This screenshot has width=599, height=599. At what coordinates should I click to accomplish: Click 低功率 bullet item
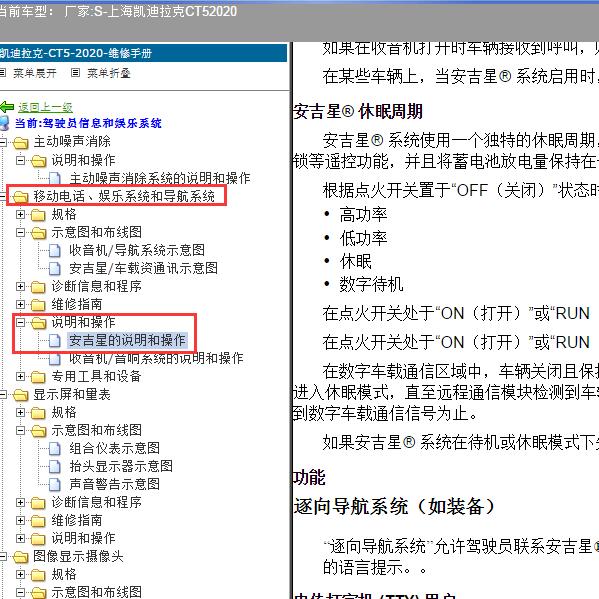pyautogui.click(x=363, y=238)
